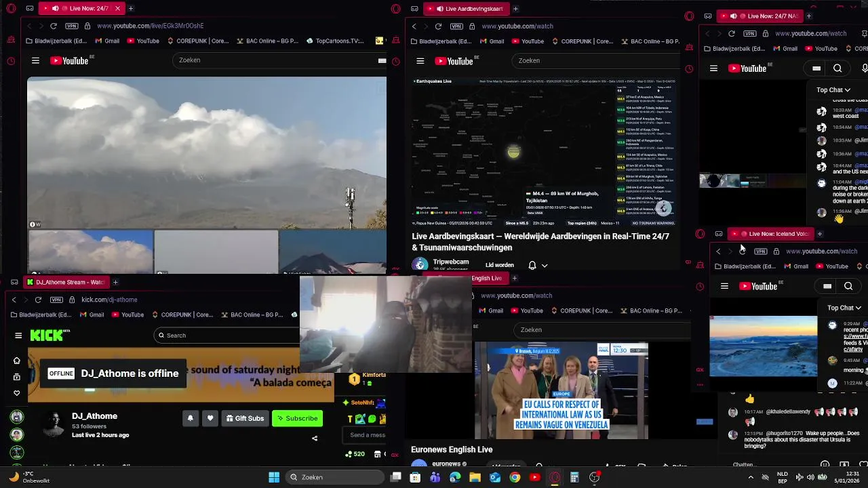Expand Top Chat dropdown in Iceland Volcano window

pos(844,308)
